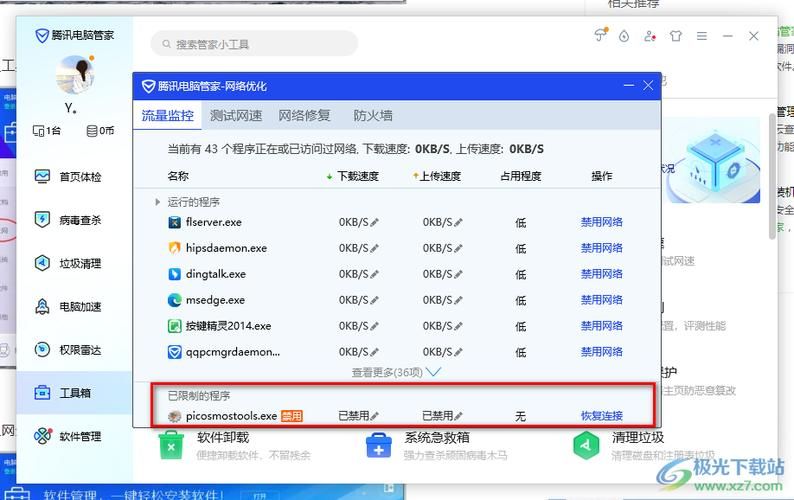This screenshot has height=500, width=794.
Task: Switch to the 网络修复 tab
Action: coord(304,116)
